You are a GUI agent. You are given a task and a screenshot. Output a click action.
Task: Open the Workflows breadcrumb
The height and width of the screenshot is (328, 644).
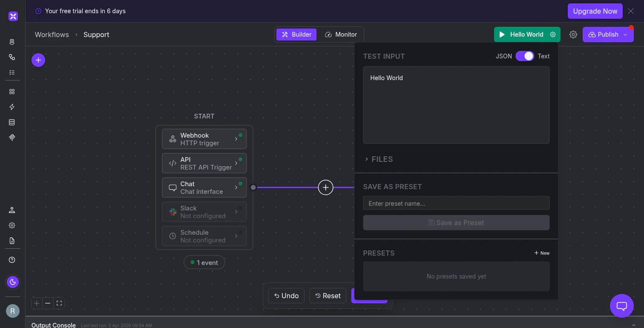click(x=52, y=35)
